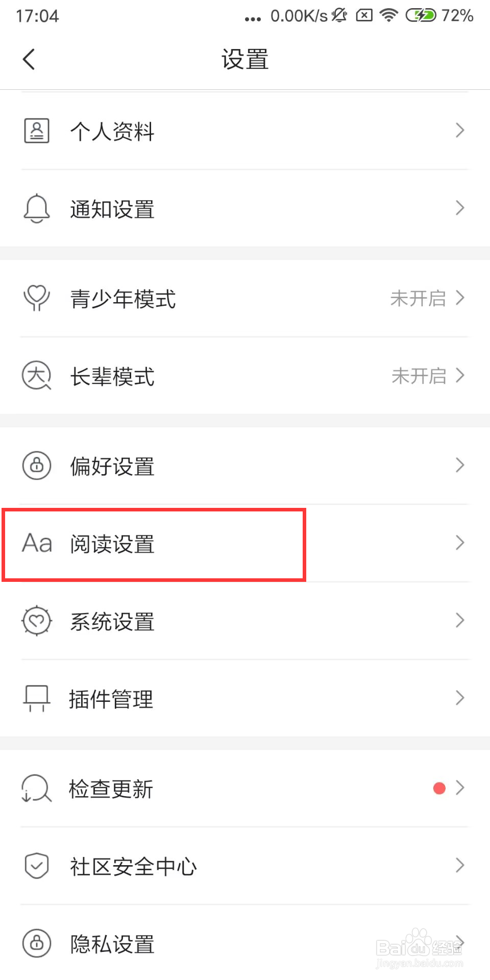Tap the update icon beside 检查更新
The image size is (490, 980).
(37, 788)
